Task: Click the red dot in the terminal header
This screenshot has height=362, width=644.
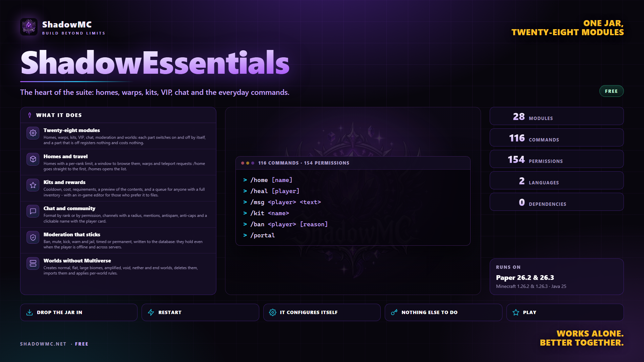Action: pos(243,163)
